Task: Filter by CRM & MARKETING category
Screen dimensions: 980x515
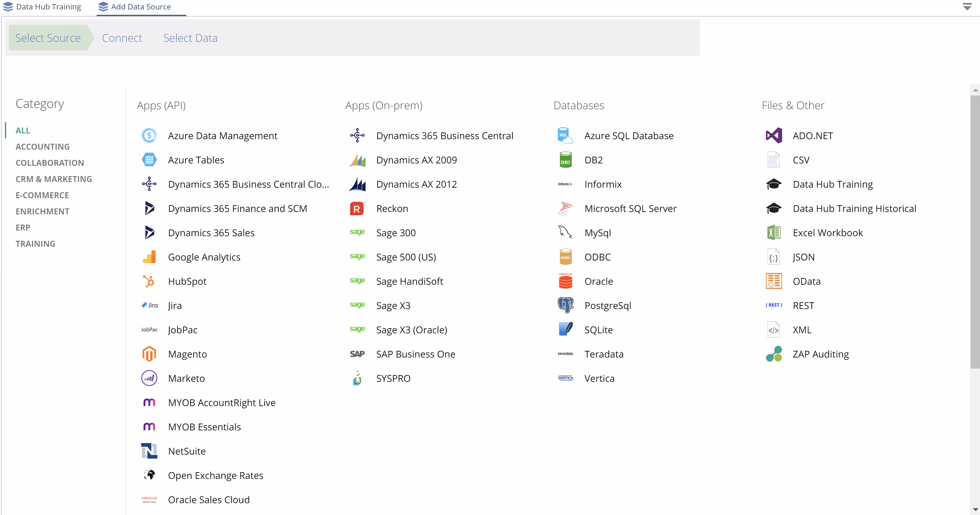Action: pyautogui.click(x=54, y=179)
